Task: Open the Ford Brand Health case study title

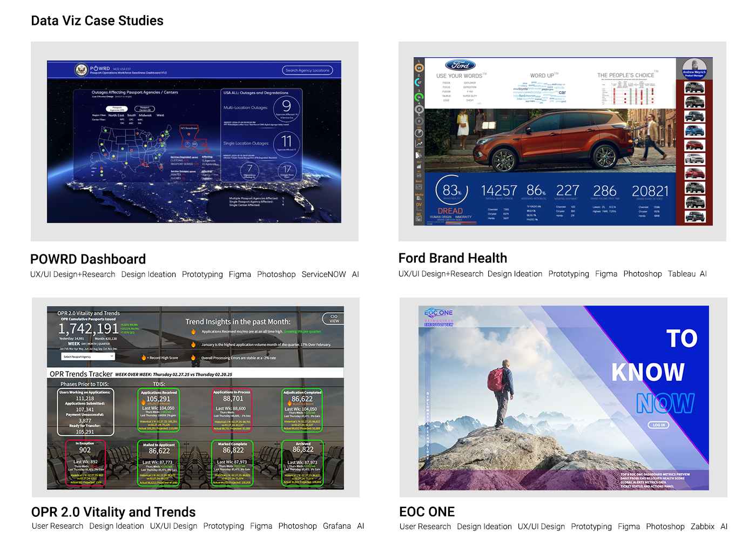Action: click(453, 258)
